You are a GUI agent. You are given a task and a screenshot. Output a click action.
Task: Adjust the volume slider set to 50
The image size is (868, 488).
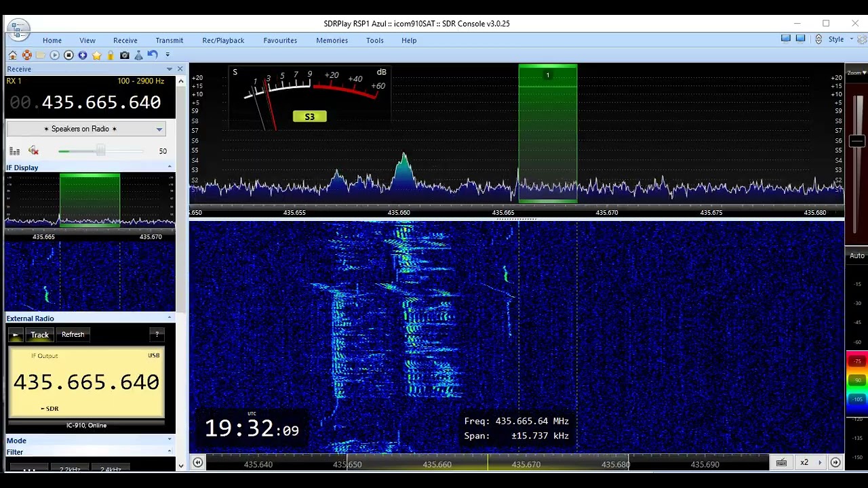(x=100, y=151)
